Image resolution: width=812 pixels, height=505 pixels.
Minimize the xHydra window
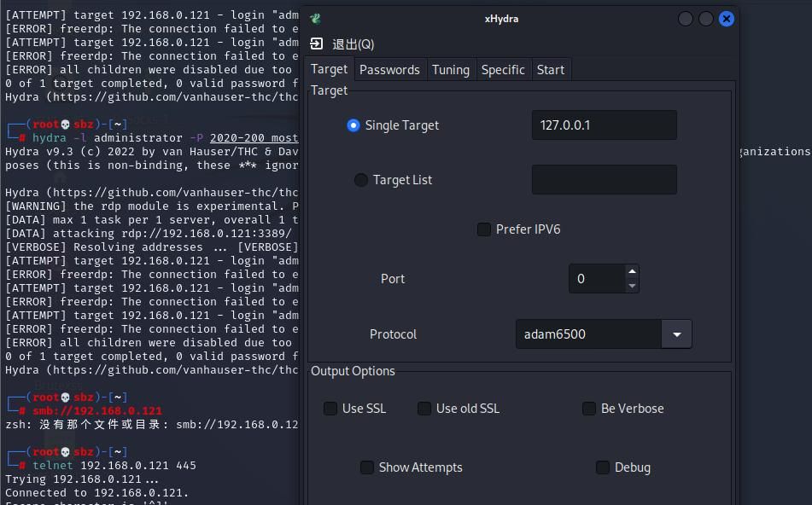(x=686, y=19)
